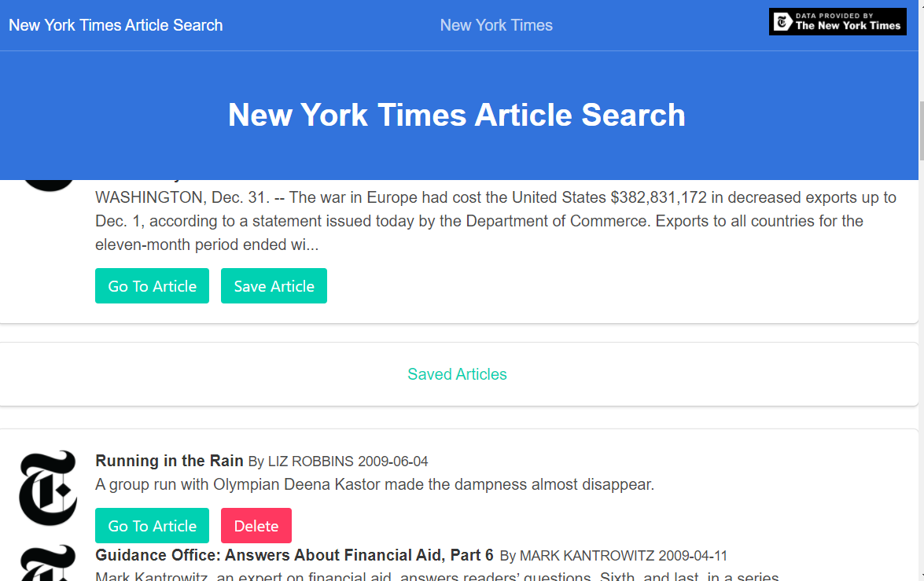924x581 pixels.
Task: Select the Running in the Rain title
Action: tap(169, 461)
